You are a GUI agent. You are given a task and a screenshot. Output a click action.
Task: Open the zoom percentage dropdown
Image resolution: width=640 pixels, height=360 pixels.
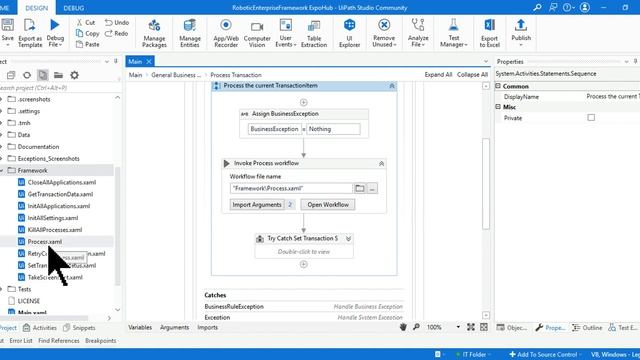[x=458, y=327]
